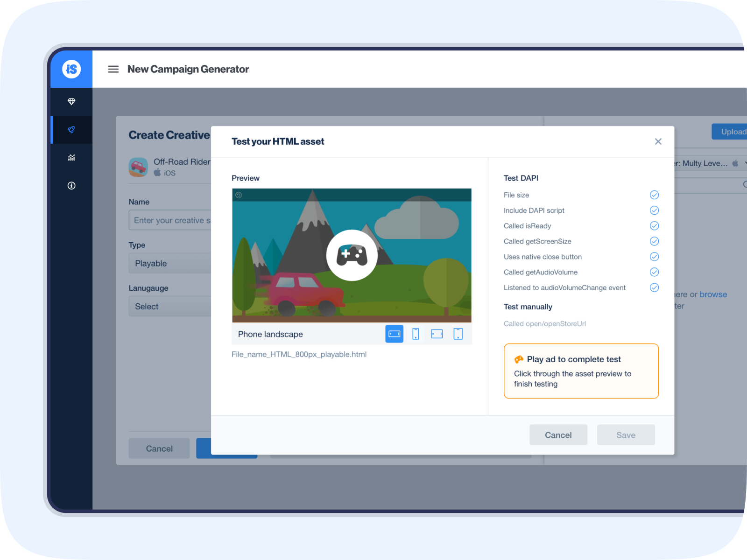This screenshot has width=747, height=560.
Task: Click the creative Name input field
Action: (170, 220)
